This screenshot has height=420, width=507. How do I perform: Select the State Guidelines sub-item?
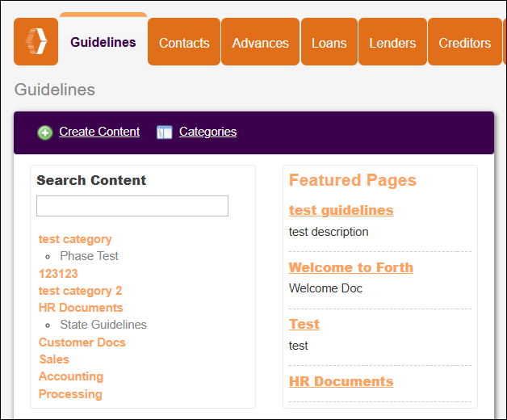coord(103,325)
